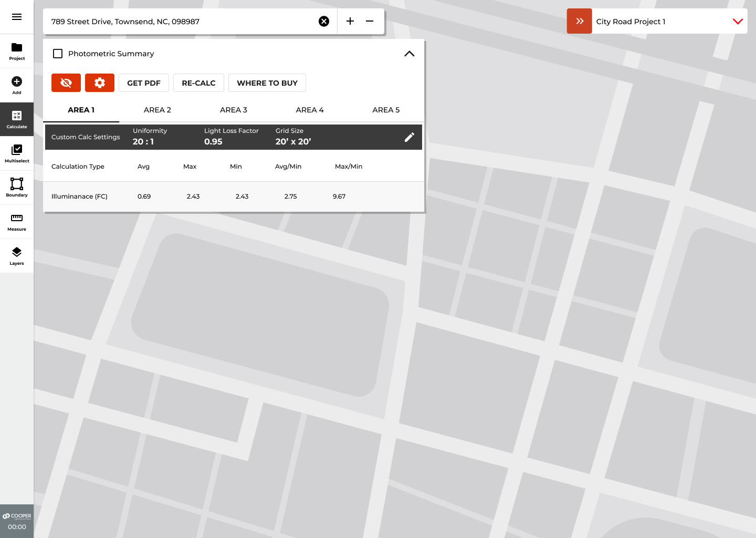Open the hamburger menu
The width and height of the screenshot is (756, 538).
tap(17, 17)
